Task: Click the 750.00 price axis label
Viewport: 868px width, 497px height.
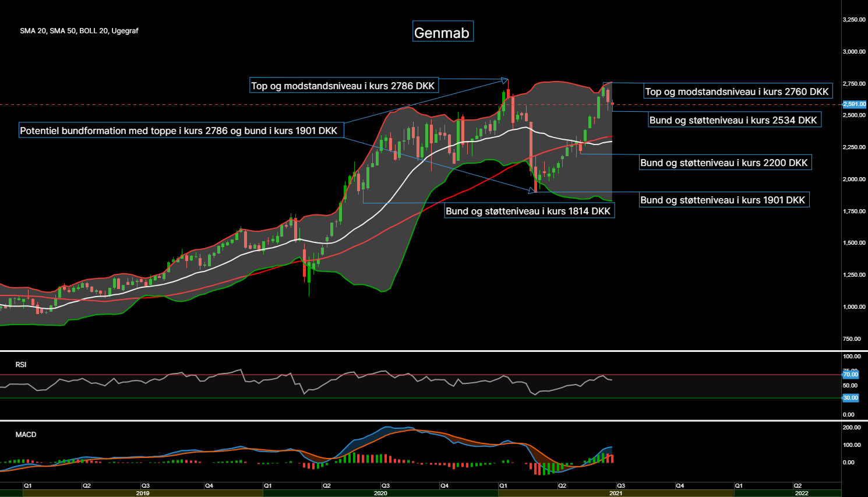Action: [852, 339]
